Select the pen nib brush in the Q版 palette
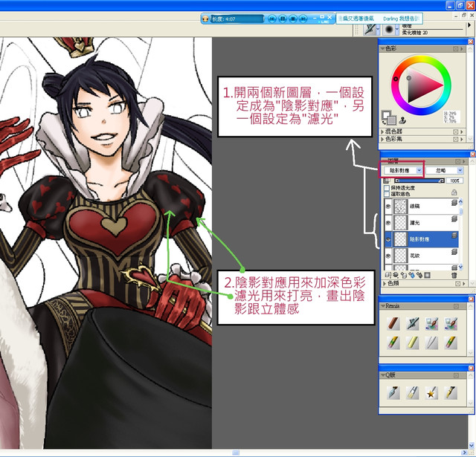This screenshot has width=476, height=457. tap(393, 392)
